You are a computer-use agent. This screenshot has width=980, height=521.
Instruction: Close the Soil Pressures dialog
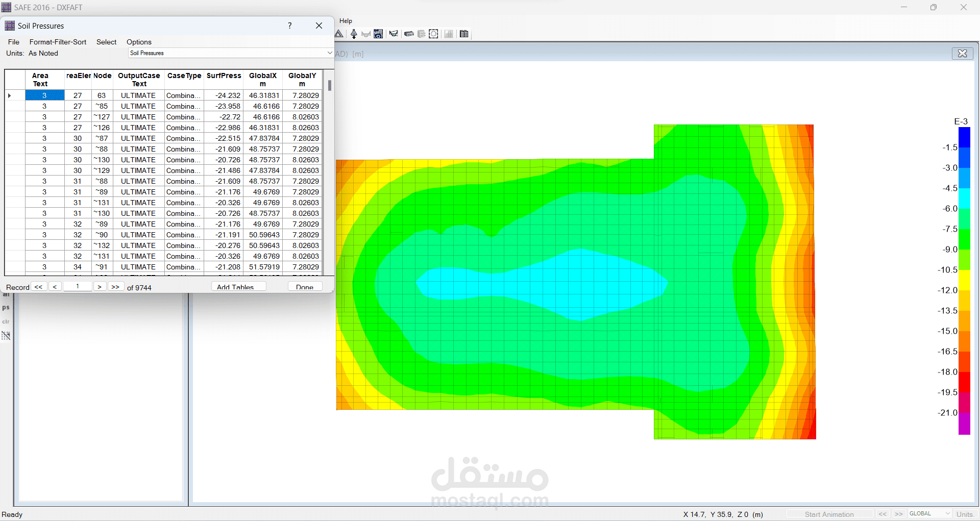[319, 26]
